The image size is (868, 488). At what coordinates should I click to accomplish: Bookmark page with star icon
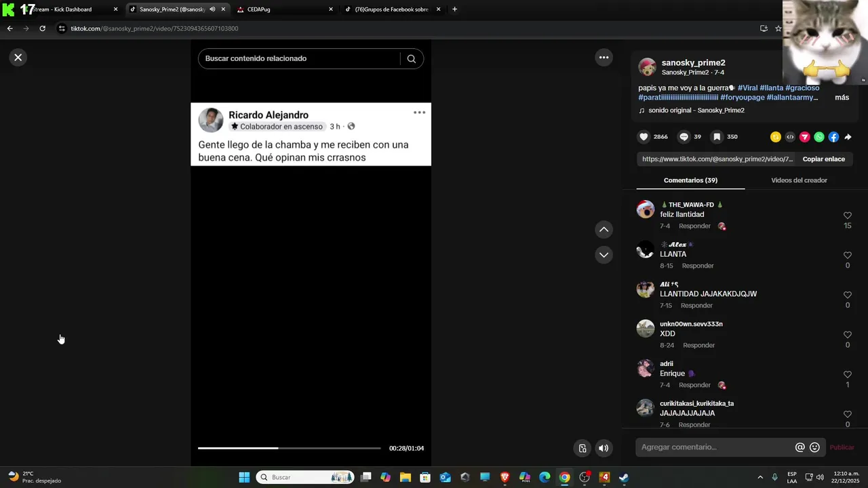[778, 28]
